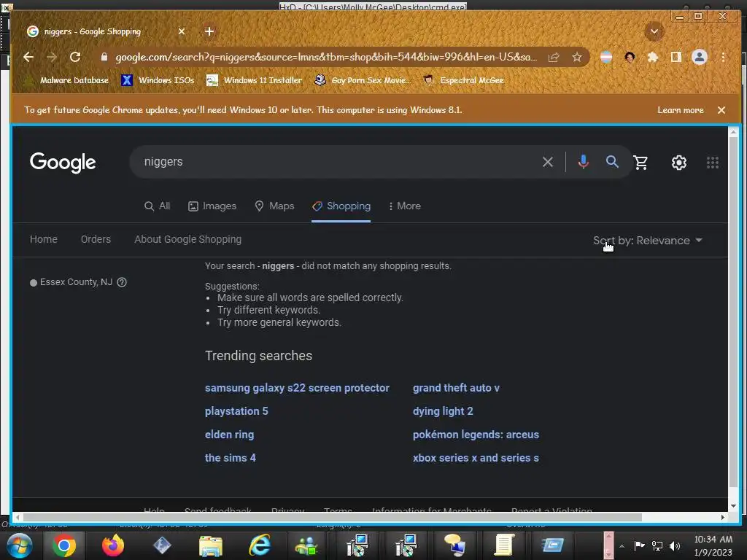Launch Firefox from the taskbar
The image size is (747, 560).
[113, 545]
